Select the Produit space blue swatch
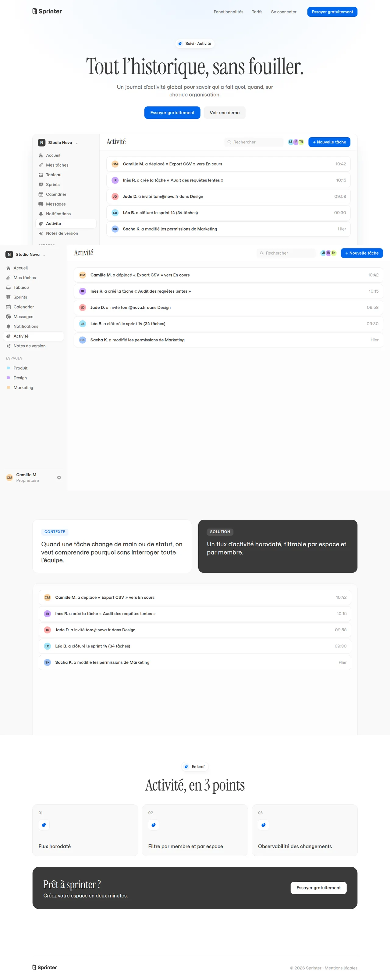390x980 pixels. tap(8, 368)
